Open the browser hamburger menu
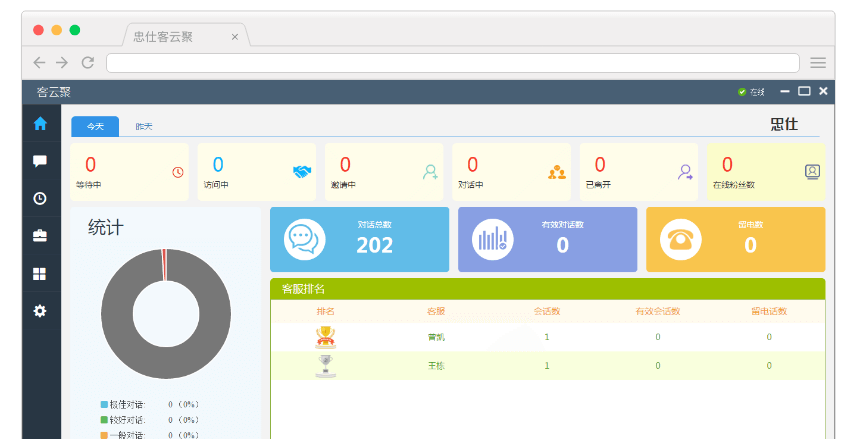856x439 pixels. (x=818, y=62)
